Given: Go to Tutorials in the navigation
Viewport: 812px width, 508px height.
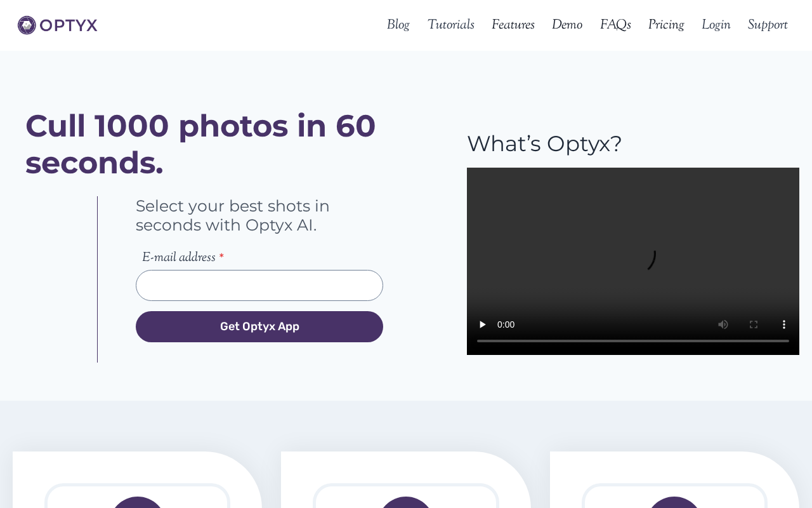Looking at the screenshot, I should click(x=450, y=25).
